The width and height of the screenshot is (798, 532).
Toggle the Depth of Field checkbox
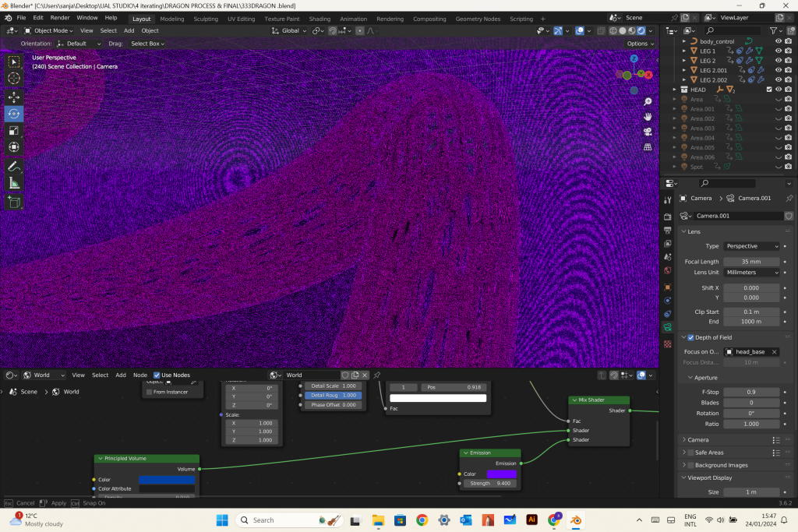690,338
